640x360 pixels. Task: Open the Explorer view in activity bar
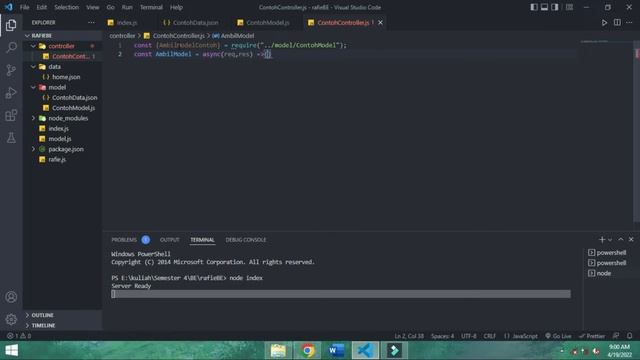11,25
